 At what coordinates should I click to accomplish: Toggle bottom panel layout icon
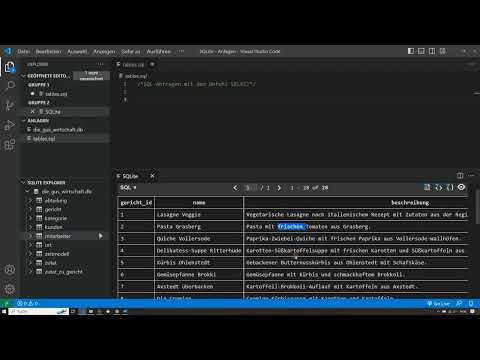tap(421, 51)
